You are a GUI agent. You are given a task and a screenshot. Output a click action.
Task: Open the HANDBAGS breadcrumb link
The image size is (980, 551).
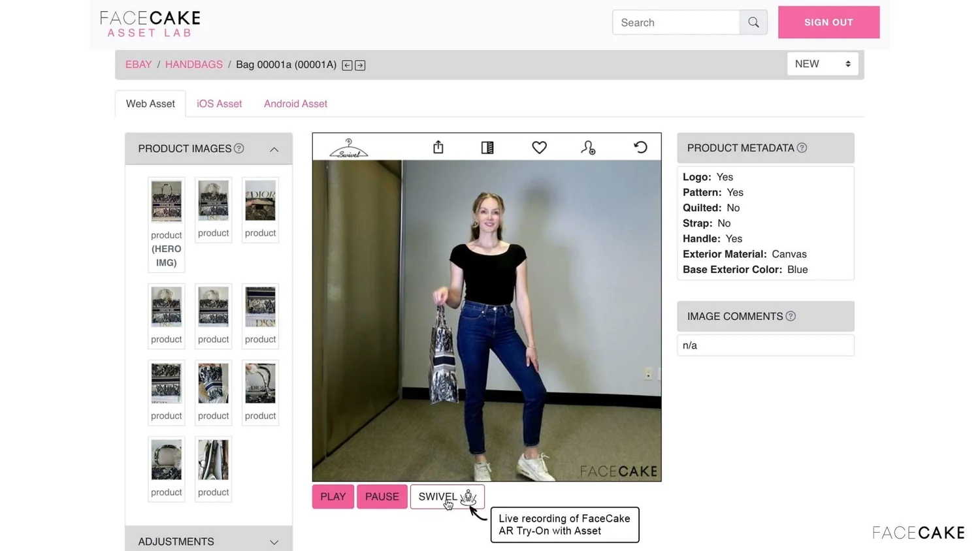(x=194, y=65)
